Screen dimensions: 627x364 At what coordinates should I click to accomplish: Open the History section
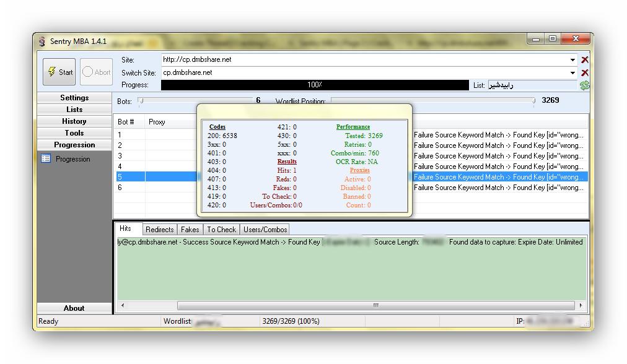[x=74, y=121]
